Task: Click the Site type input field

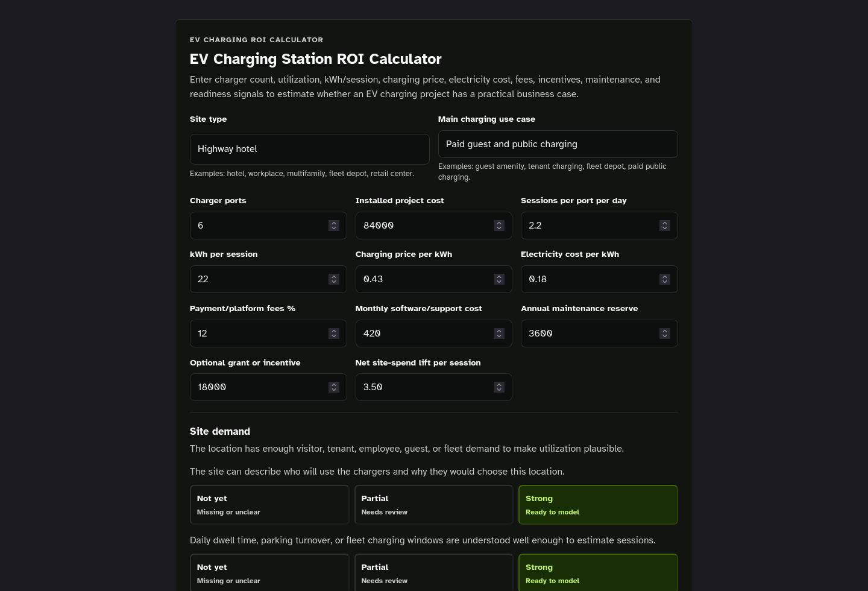Action: (x=309, y=149)
